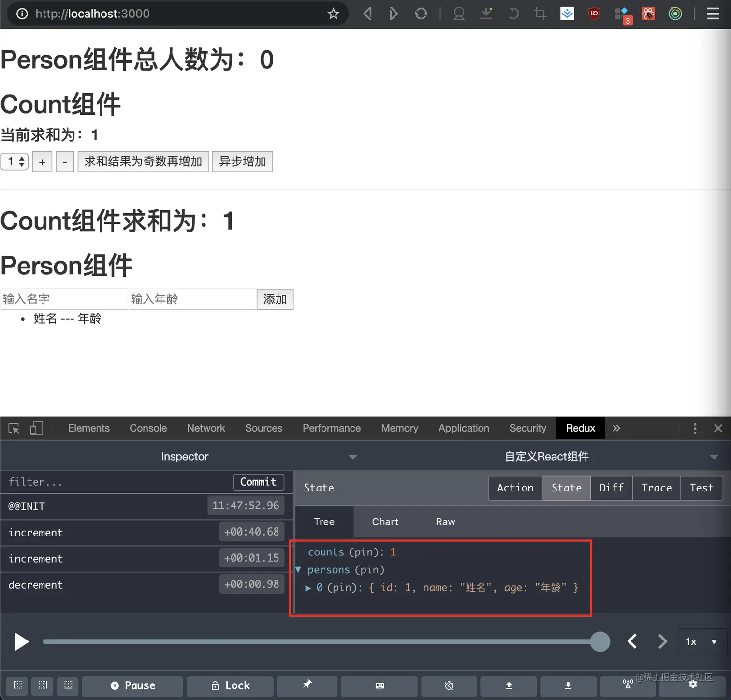Switch inspector view to Action
The height and width of the screenshot is (700, 731).
[x=515, y=488]
